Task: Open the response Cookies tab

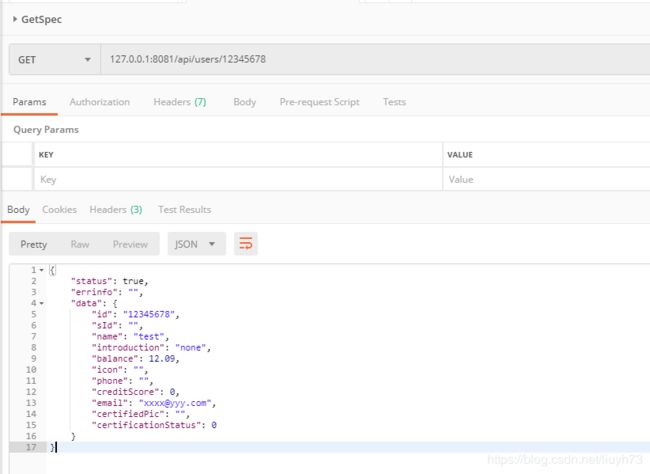Action: point(59,210)
